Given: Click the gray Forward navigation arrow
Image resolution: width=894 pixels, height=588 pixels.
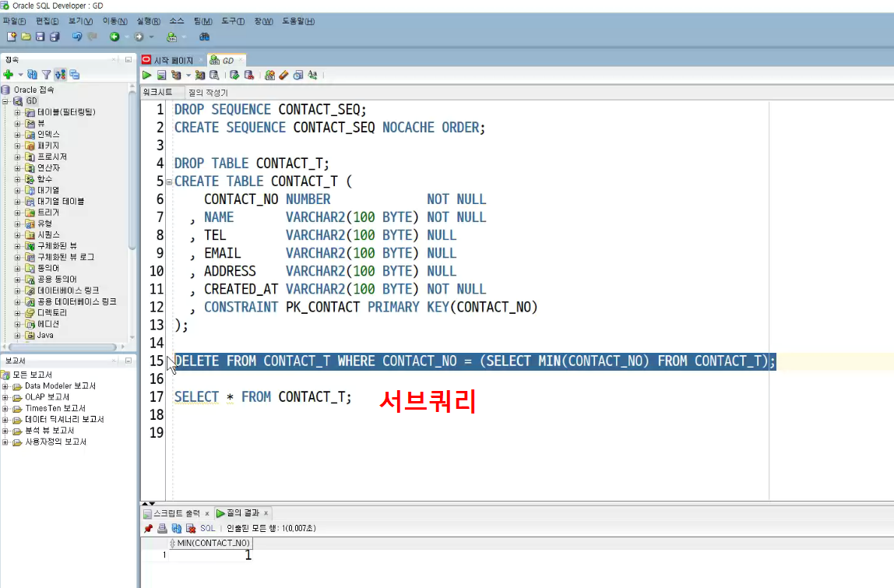Looking at the screenshot, I should (x=139, y=37).
